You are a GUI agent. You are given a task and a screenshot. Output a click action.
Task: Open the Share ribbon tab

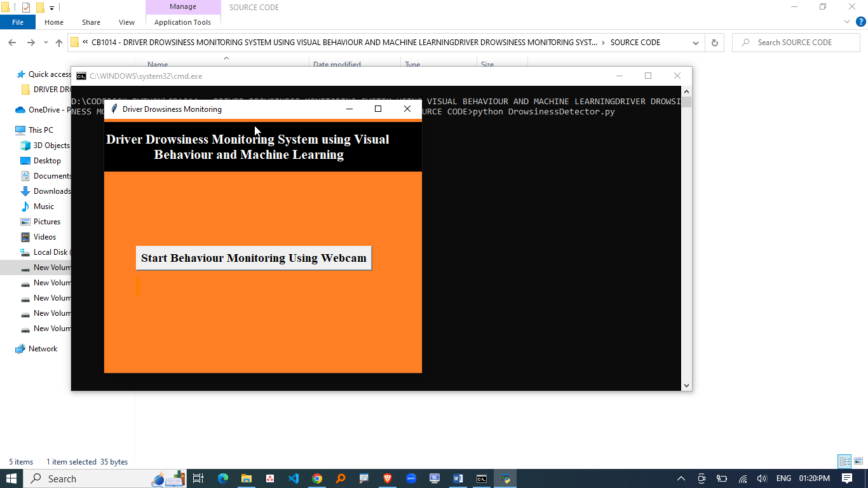(91, 22)
